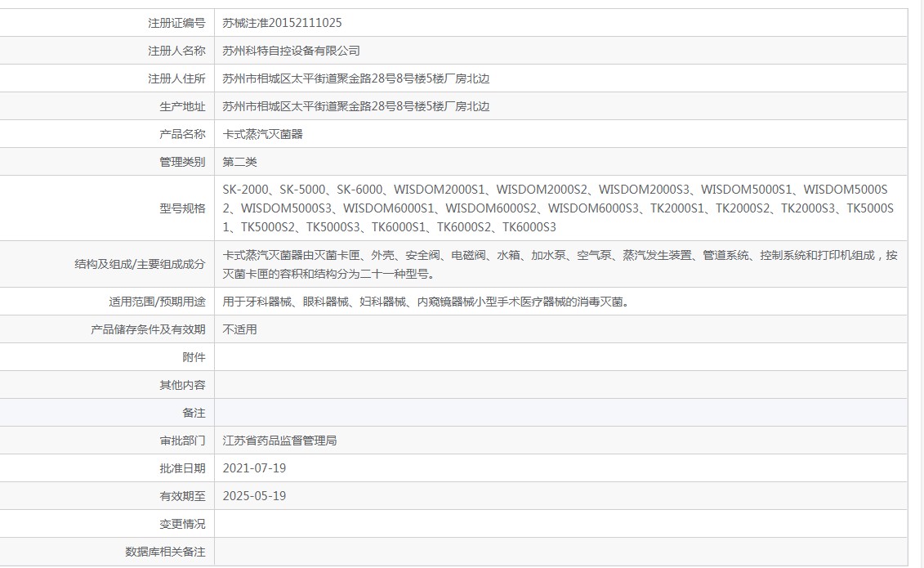The image size is (924, 568).
Task: Select category value 第二类
Action: click(x=239, y=162)
